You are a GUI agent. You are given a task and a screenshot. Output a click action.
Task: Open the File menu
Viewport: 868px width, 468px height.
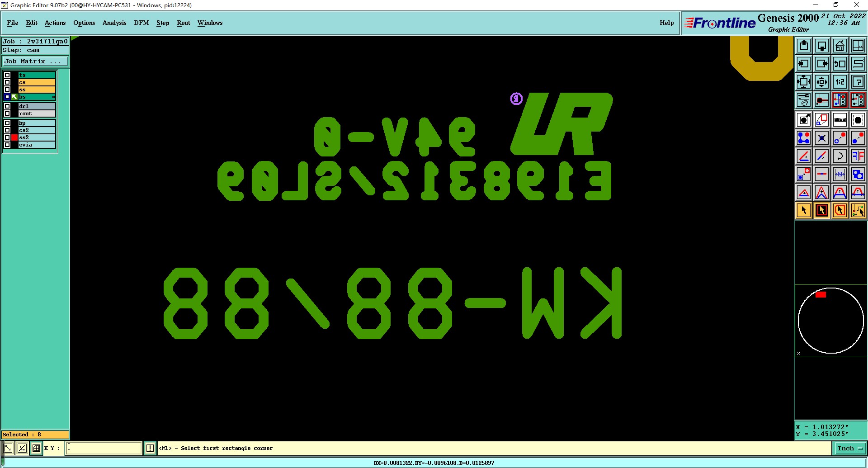[13, 23]
